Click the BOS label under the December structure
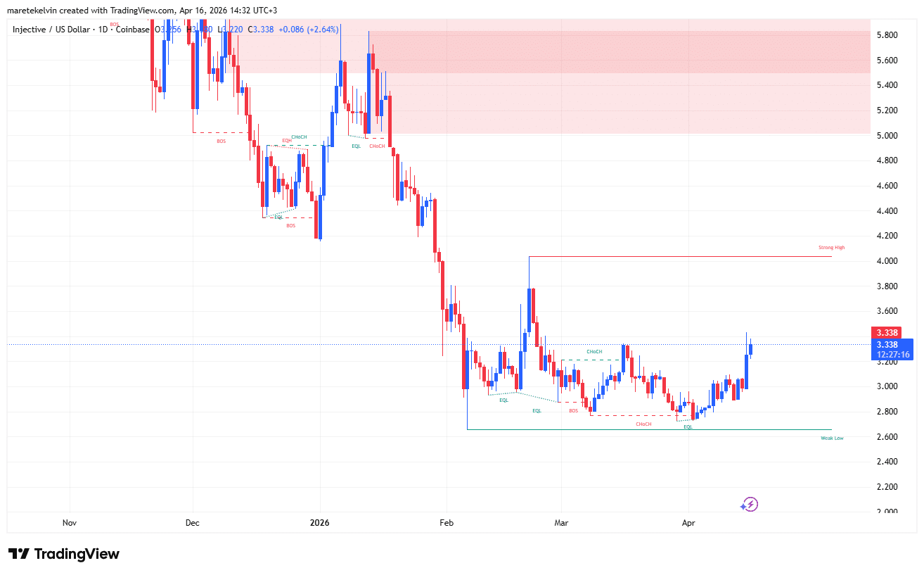This screenshot has width=924, height=575. (x=220, y=141)
